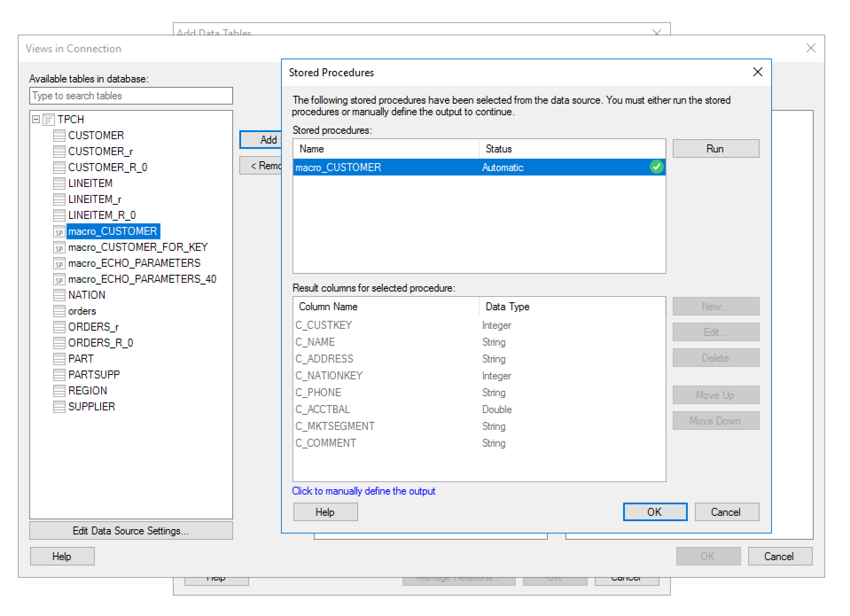Click the table icon beside SUPPLIER
The width and height of the screenshot is (850, 616).
[59, 406]
